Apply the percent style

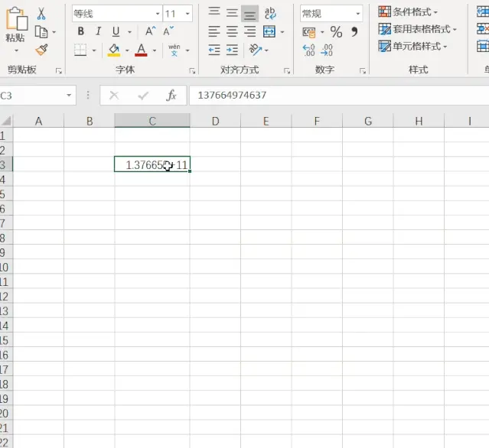pyautogui.click(x=336, y=31)
